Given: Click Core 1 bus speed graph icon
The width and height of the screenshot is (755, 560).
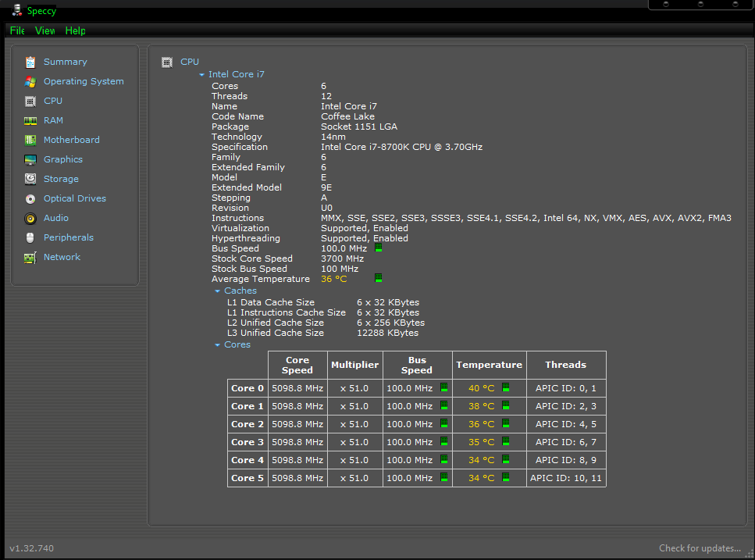Looking at the screenshot, I should click(x=444, y=405).
